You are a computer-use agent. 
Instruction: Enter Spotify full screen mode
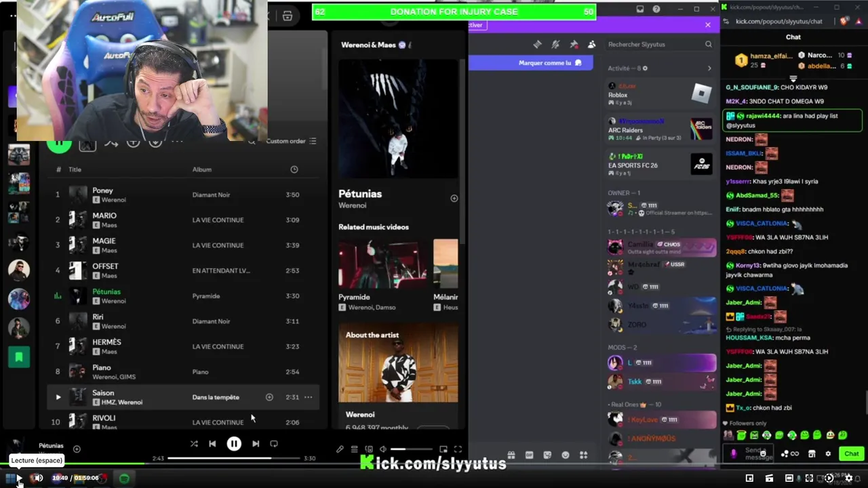pyautogui.click(x=458, y=449)
